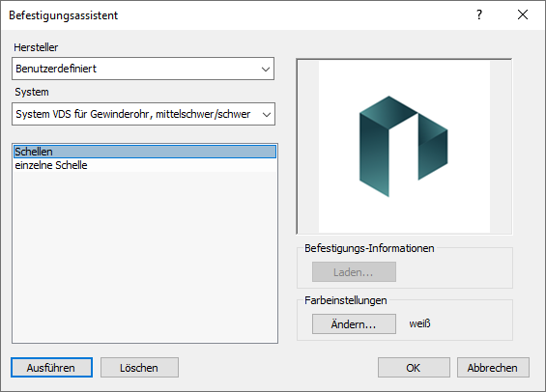Click the fastening preview image

[x=404, y=147]
